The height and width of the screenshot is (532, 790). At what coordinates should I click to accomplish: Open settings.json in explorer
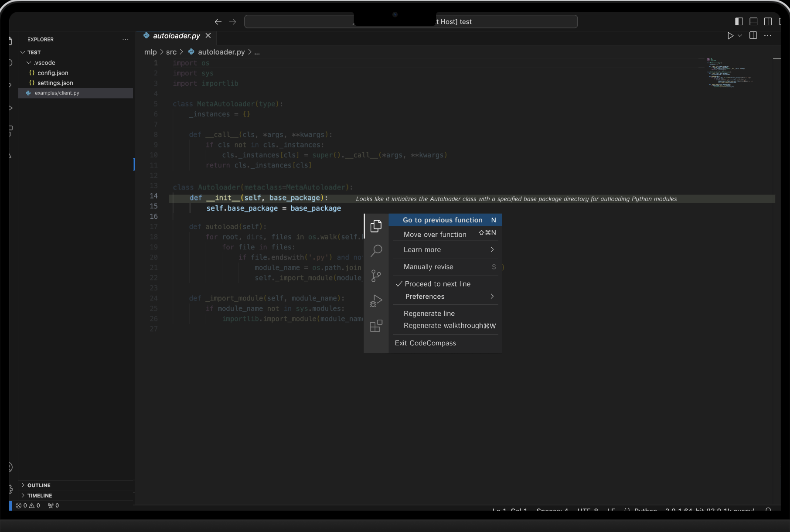[x=55, y=83]
